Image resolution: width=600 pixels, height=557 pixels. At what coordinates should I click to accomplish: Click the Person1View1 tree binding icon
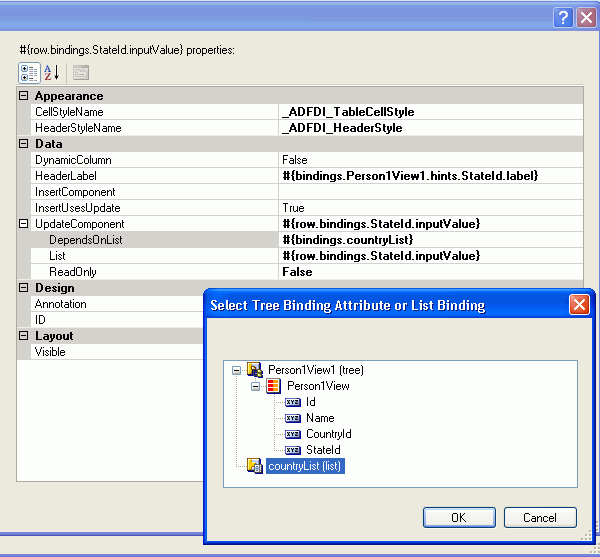coord(254,370)
